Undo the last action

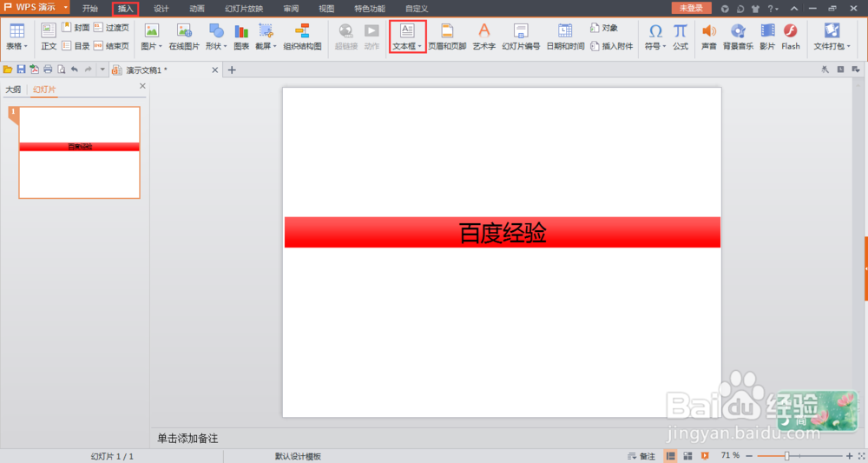point(74,69)
